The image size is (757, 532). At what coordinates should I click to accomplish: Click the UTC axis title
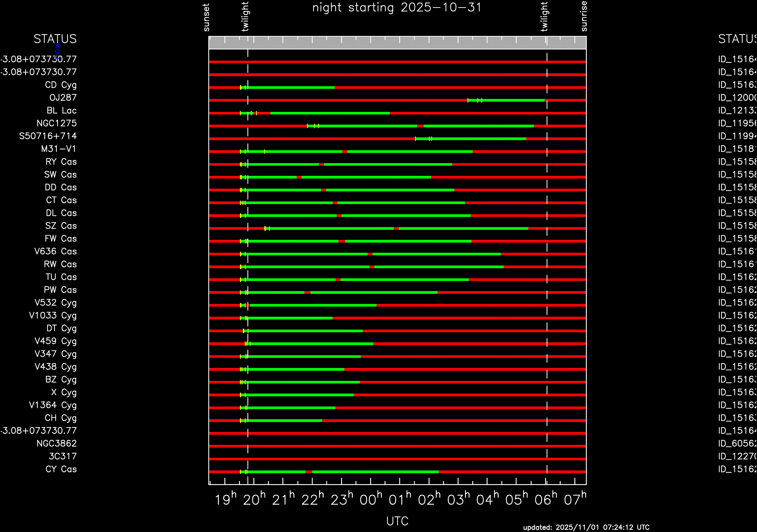point(397,521)
